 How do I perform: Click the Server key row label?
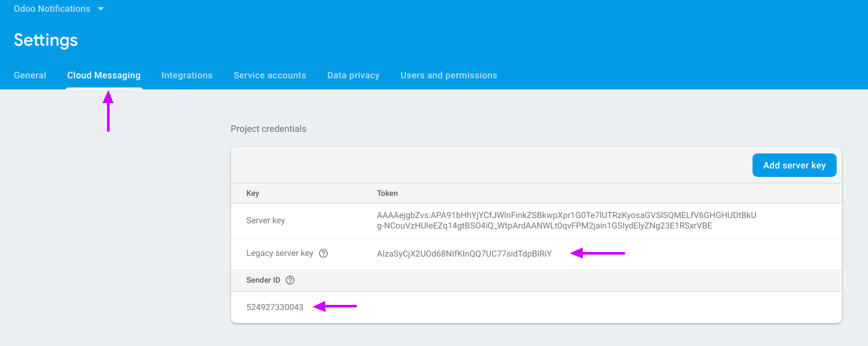click(x=266, y=221)
